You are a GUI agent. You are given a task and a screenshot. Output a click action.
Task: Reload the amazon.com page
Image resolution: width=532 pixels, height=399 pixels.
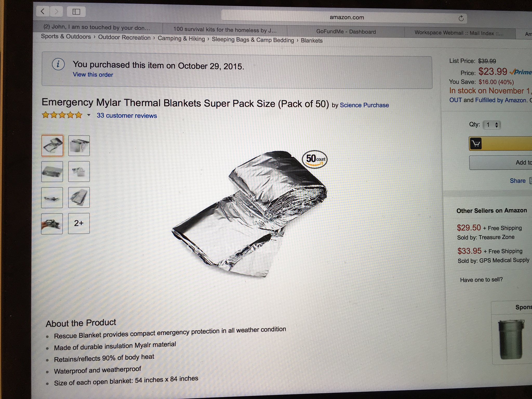[461, 18]
